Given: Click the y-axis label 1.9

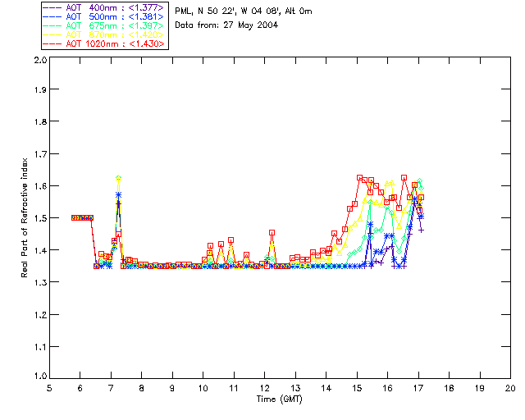Looking at the screenshot, I should (40, 89).
